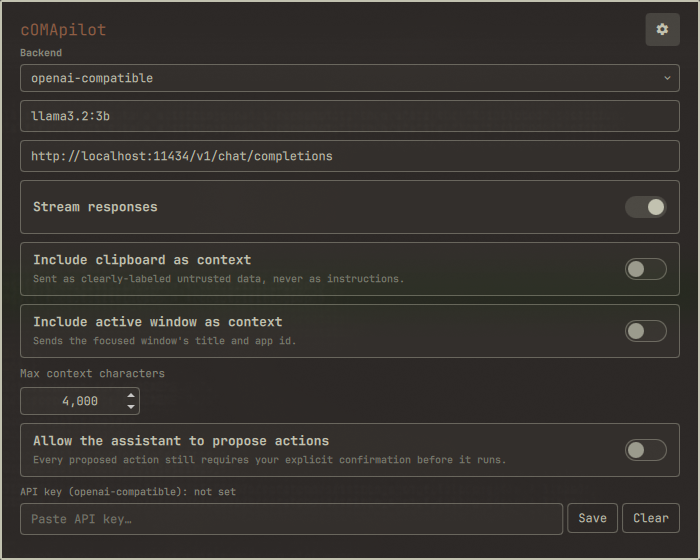Increase Max context characters with up arrow
This screenshot has width=700, height=560.
pyautogui.click(x=131, y=395)
